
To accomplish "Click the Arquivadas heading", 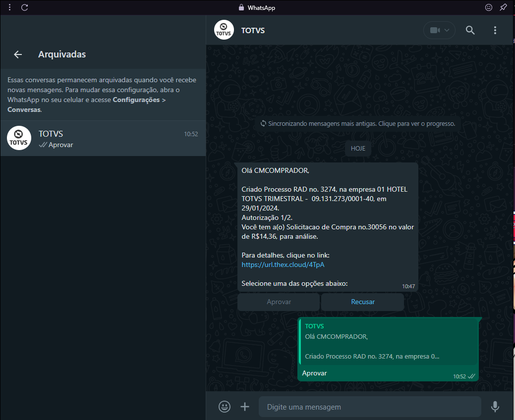I will [62, 54].
